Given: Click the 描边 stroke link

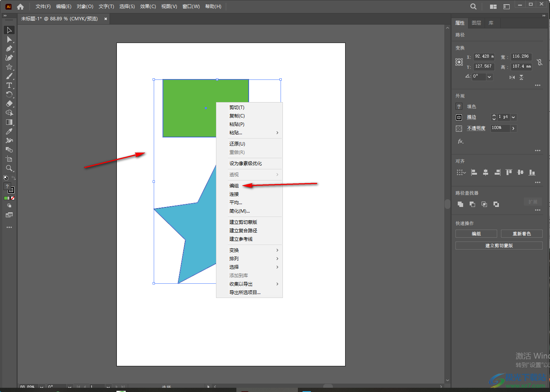Looking at the screenshot, I should tap(472, 117).
